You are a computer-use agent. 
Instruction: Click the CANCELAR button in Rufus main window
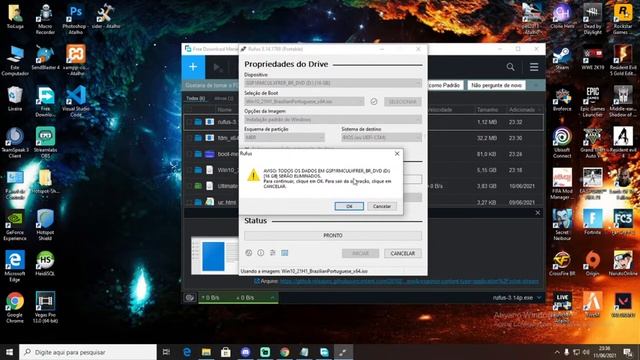point(402,253)
